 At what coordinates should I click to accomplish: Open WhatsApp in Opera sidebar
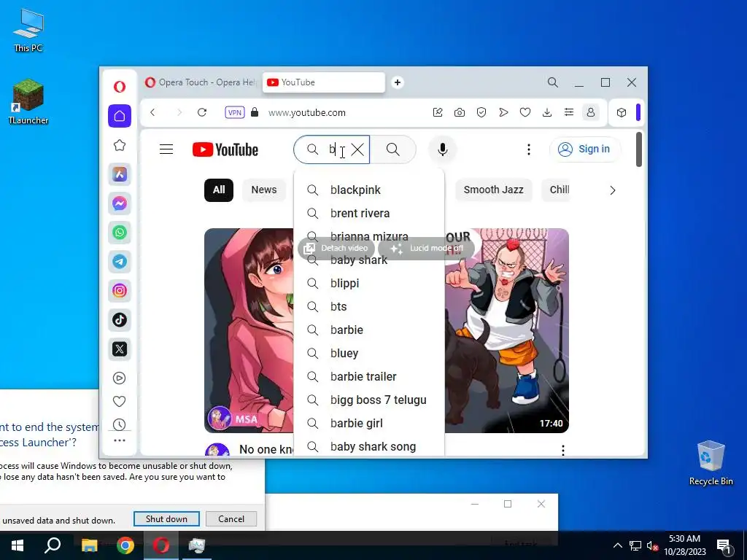coord(120,233)
